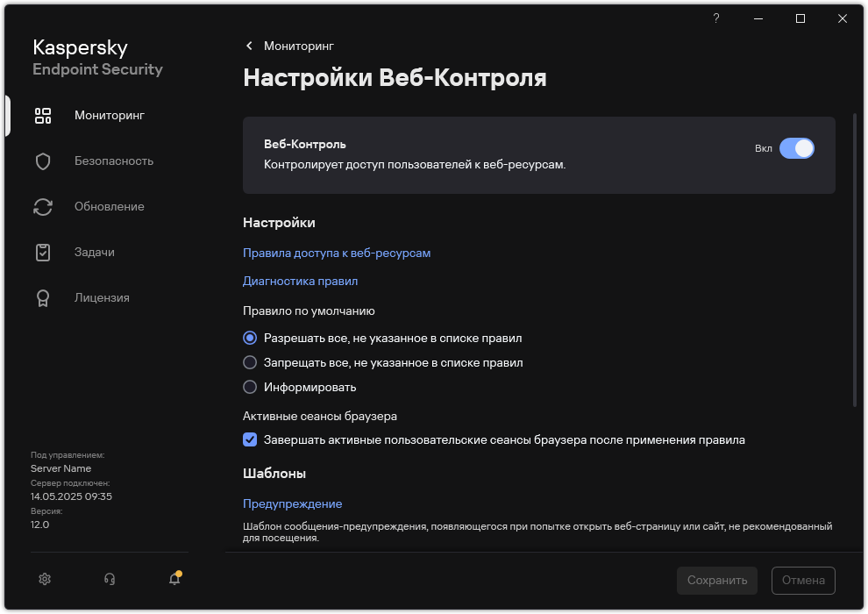Select the 'Информировать' radio option
The height and width of the screenshot is (614, 868).
pos(250,387)
